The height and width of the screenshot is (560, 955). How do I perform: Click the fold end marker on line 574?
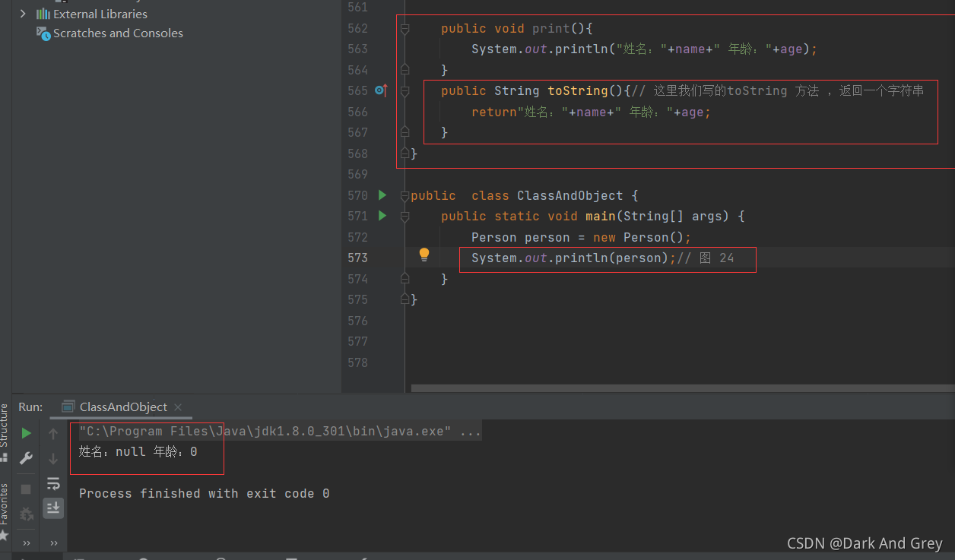click(405, 279)
